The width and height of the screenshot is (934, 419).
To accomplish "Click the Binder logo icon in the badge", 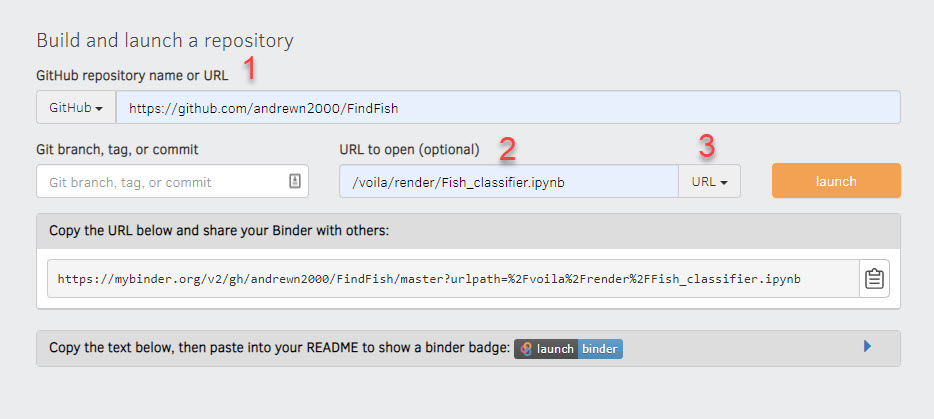I will 525,349.
